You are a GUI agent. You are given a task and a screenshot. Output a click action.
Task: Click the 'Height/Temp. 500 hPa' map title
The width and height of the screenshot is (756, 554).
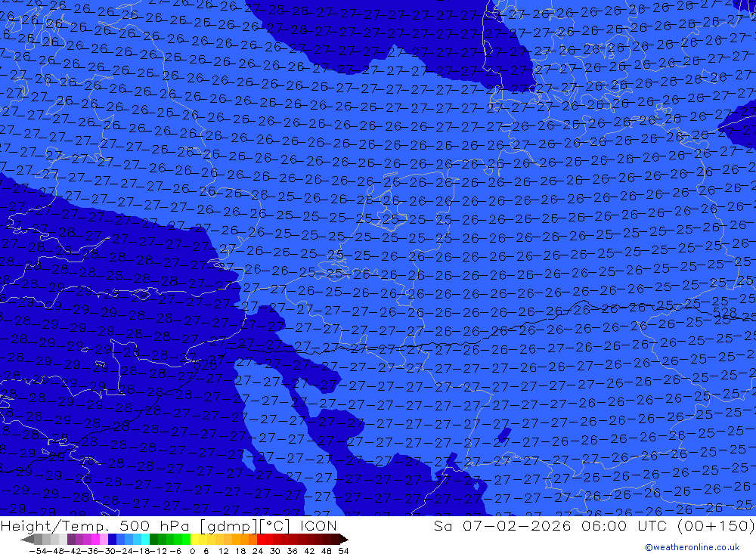95,525
